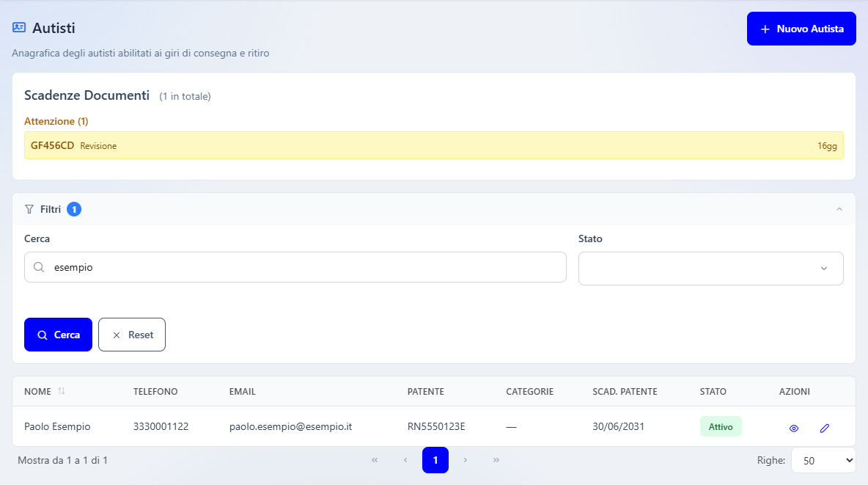The width and height of the screenshot is (868, 485).
Task: Click the PATENTE column header
Action: [426, 391]
